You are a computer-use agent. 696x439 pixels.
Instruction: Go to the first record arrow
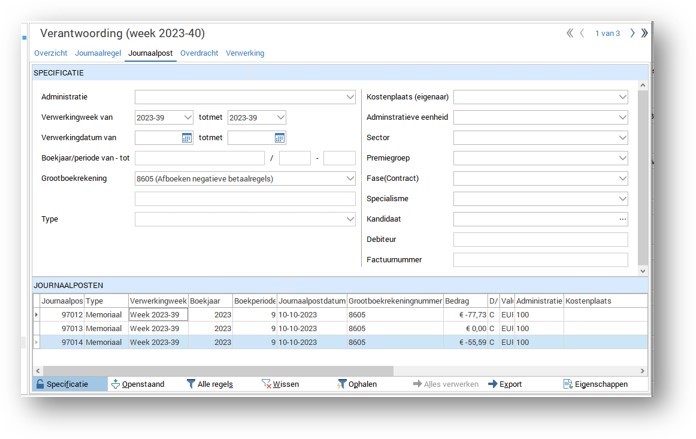pyautogui.click(x=570, y=33)
